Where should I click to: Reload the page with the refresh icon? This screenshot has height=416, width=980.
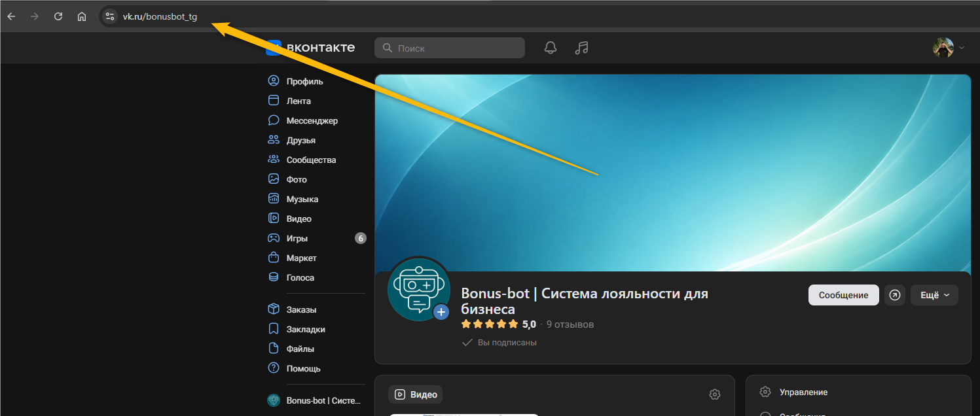(x=58, y=16)
